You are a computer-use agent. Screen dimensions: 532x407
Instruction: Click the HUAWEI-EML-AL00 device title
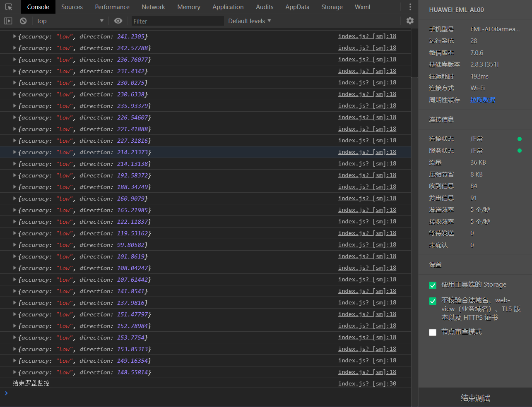pos(456,10)
